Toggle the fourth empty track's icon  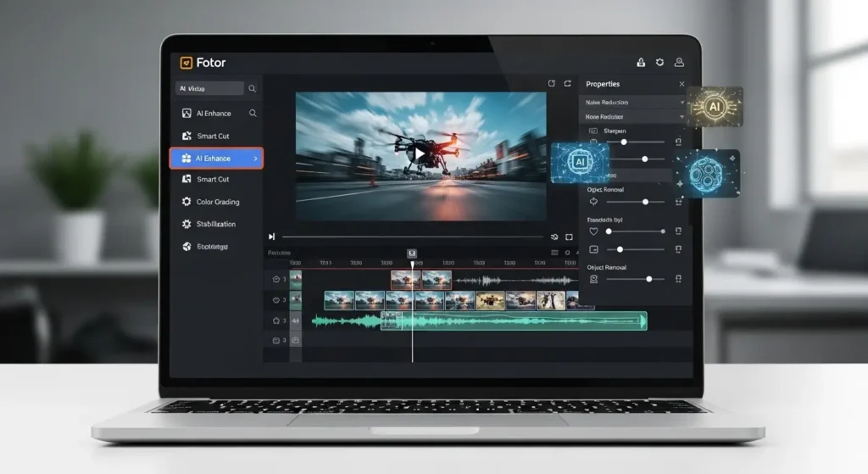pyautogui.click(x=275, y=341)
